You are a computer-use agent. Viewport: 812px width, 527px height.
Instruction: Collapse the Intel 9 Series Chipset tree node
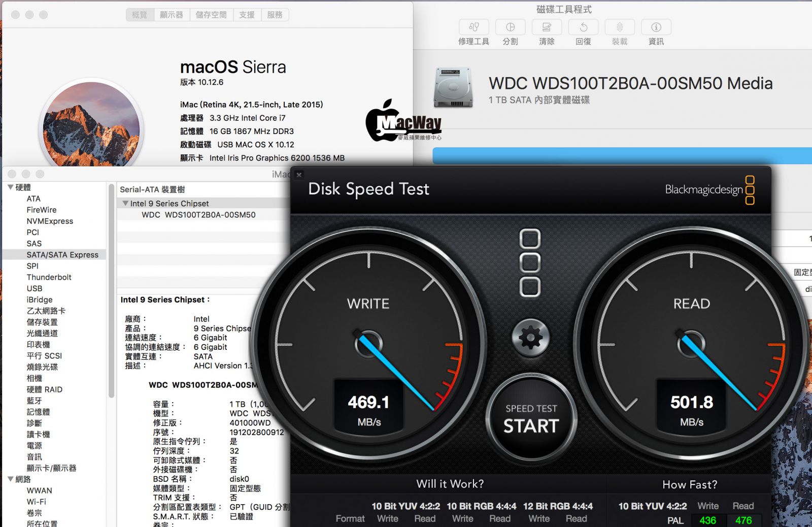point(125,203)
